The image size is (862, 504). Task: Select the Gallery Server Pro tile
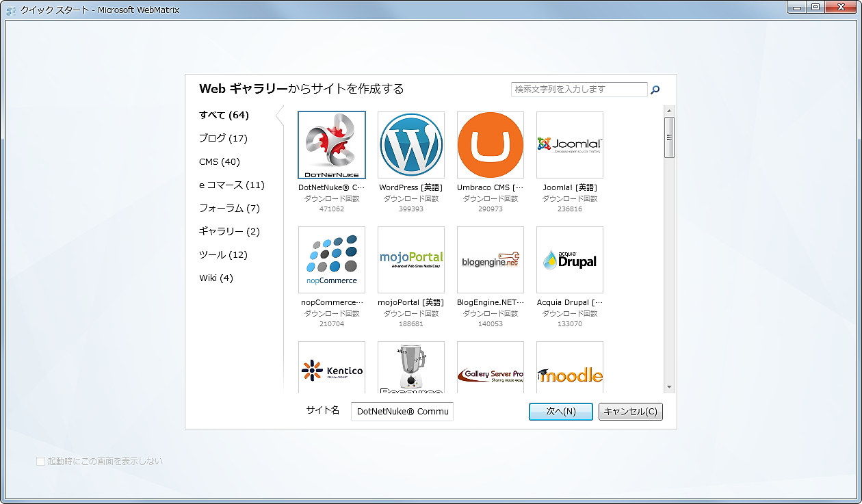coord(490,366)
